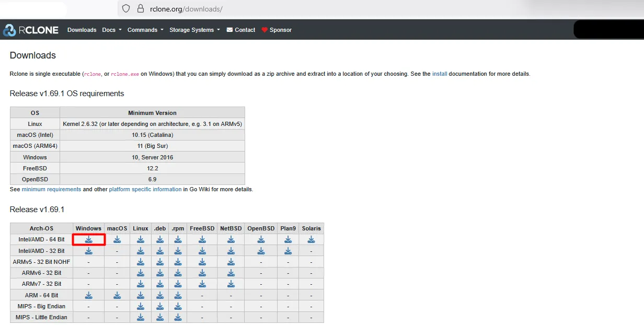Viewport: 644px width, 325px height.
Task: Download .deb ARMv6 32 Bit package
Action: tap(160, 273)
